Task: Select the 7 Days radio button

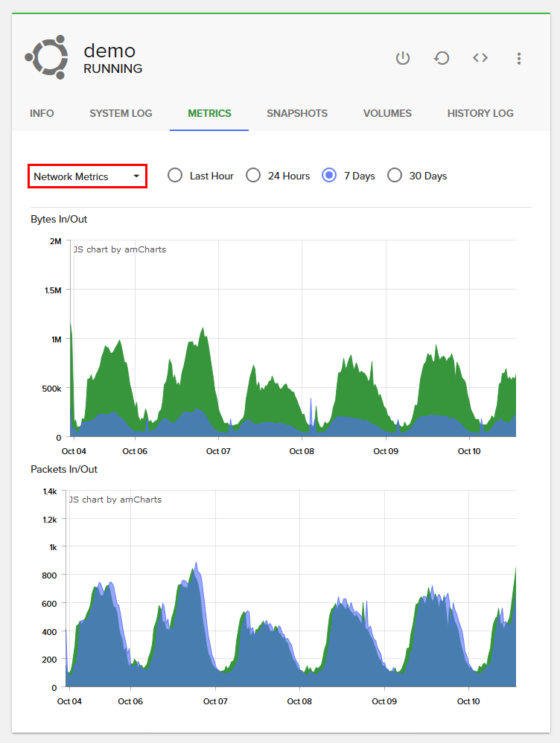Action: coord(329,176)
